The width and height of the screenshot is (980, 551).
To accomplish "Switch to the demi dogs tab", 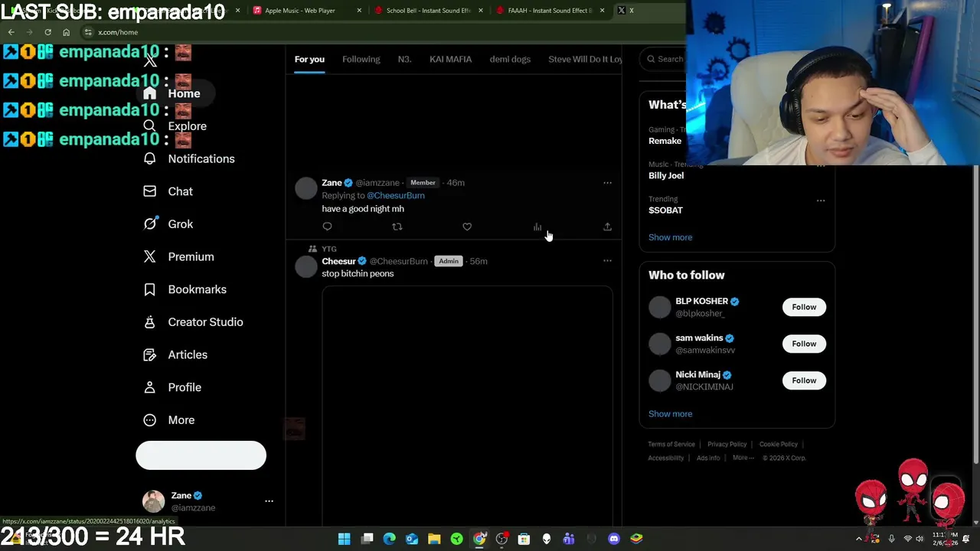I will pos(510,59).
